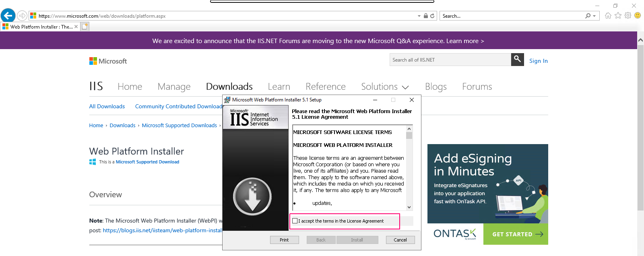644x256 pixels.
Task: Click the license text scrollbar thumb
Action: pyautogui.click(x=409, y=136)
